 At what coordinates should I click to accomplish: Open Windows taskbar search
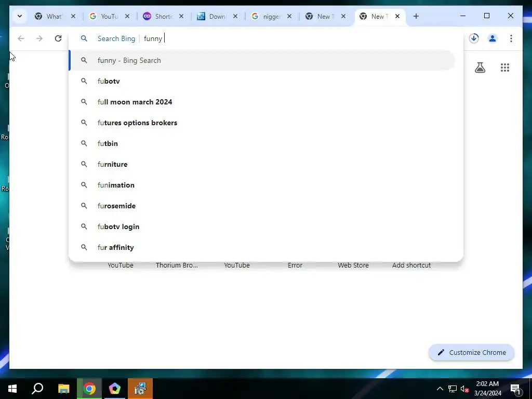[37, 389]
